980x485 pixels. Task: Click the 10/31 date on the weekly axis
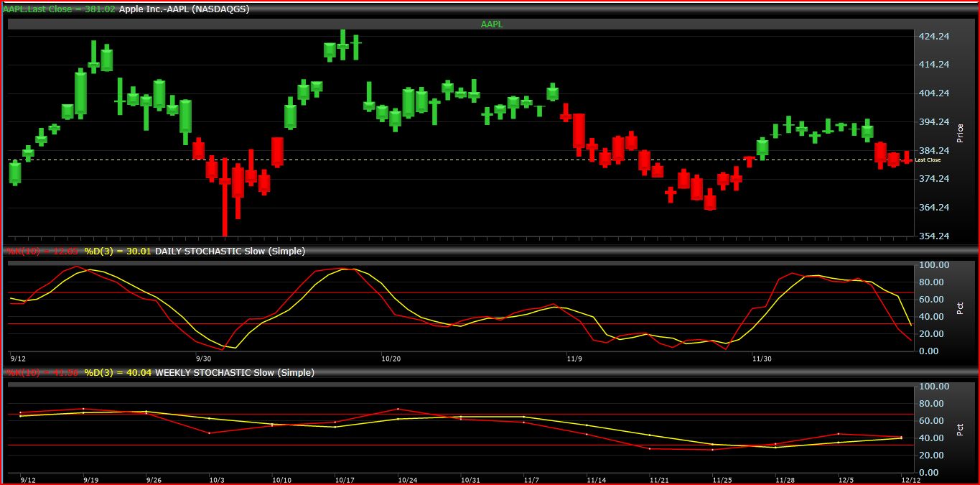tap(470, 479)
